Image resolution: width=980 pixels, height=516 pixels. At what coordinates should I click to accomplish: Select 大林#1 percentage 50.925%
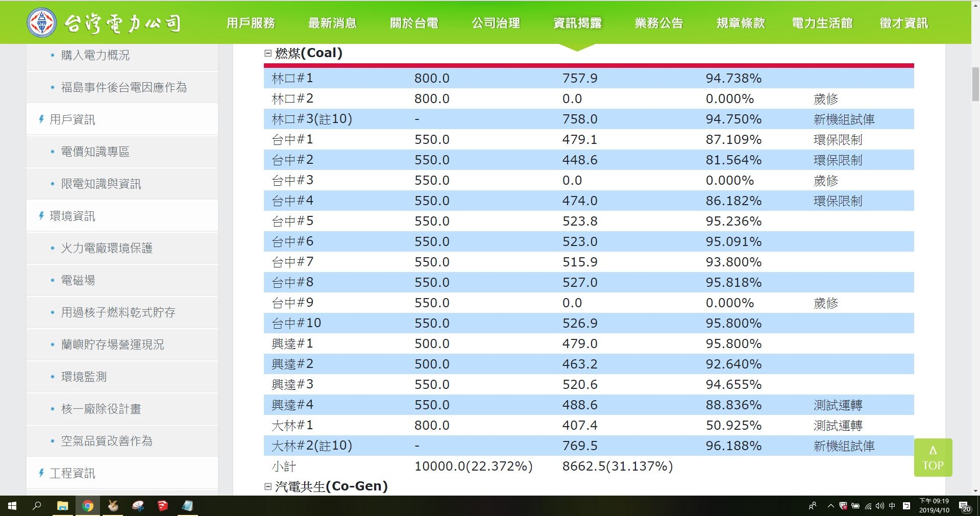[x=733, y=425]
